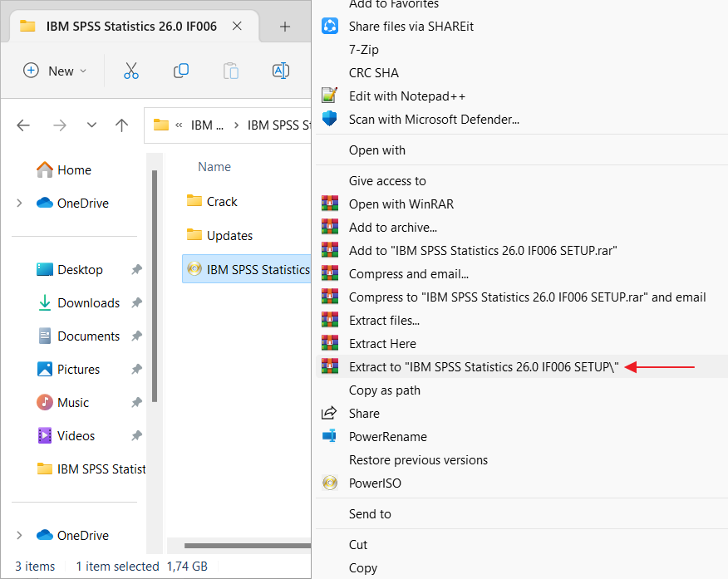Screen dimensions: 728x579
Task: Unpin Music using its pin icon
Action: tap(136, 402)
